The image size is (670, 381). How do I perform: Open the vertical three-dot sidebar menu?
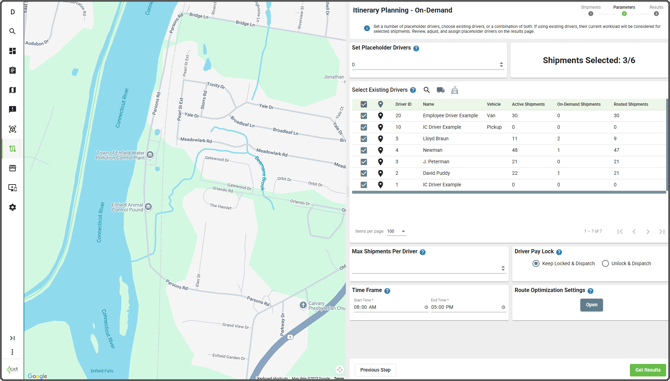pyautogui.click(x=12, y=352)
